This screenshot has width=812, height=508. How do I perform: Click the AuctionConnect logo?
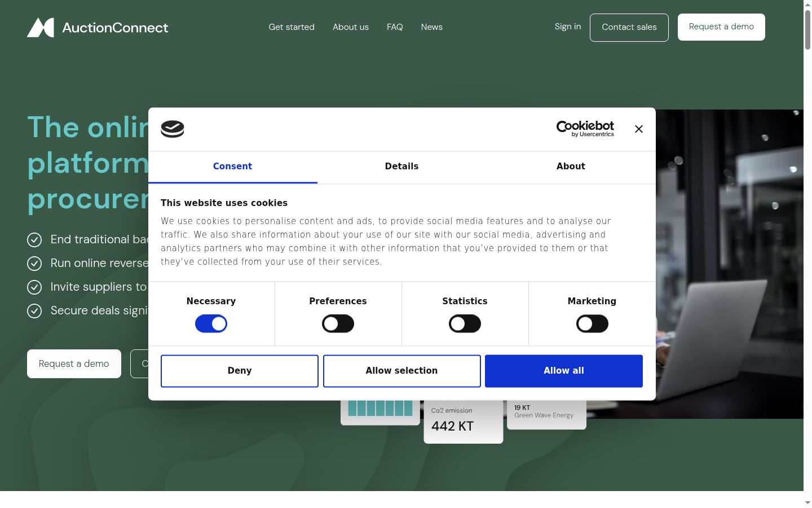[98, 27]
